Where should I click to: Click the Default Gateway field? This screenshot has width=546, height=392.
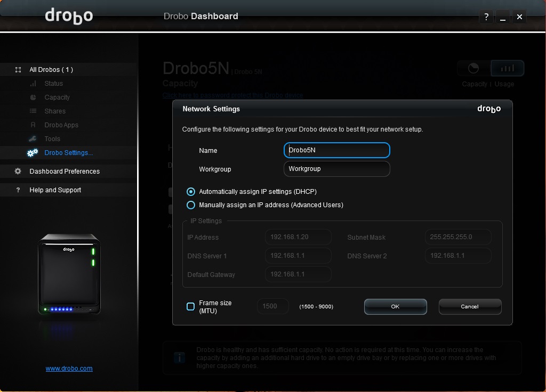(x=298, y=274)
